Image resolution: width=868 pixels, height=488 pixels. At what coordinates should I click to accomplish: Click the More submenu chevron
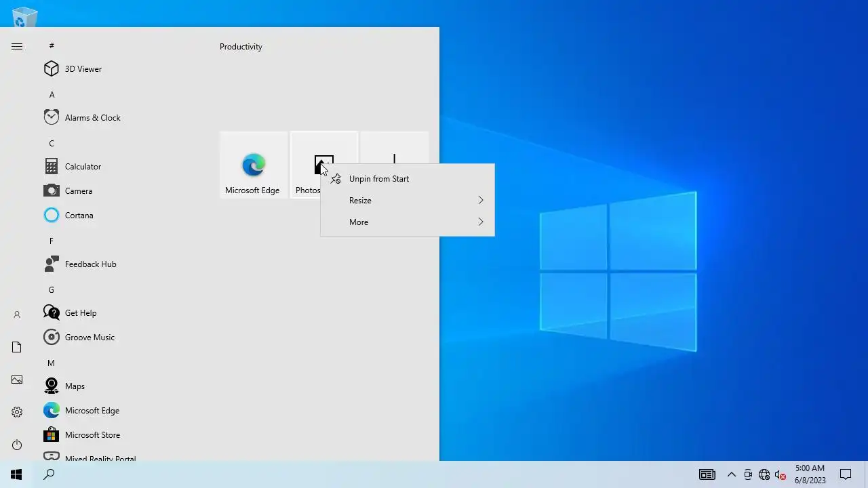tap(481, 222)
